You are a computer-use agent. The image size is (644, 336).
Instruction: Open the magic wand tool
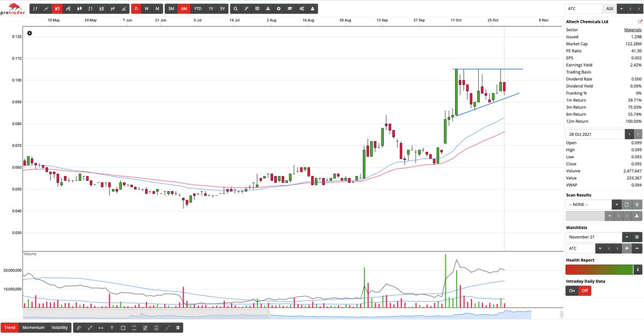click(x=246, y=9)
